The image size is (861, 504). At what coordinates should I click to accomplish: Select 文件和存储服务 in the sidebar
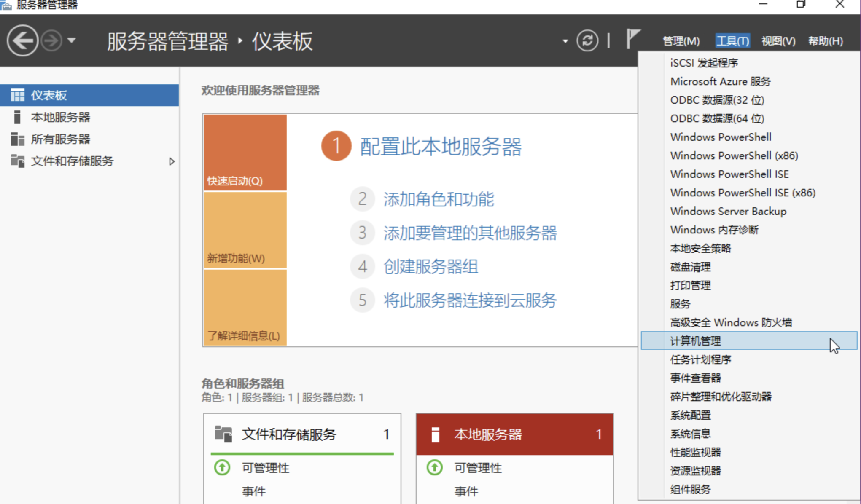[x=89, y=161]
